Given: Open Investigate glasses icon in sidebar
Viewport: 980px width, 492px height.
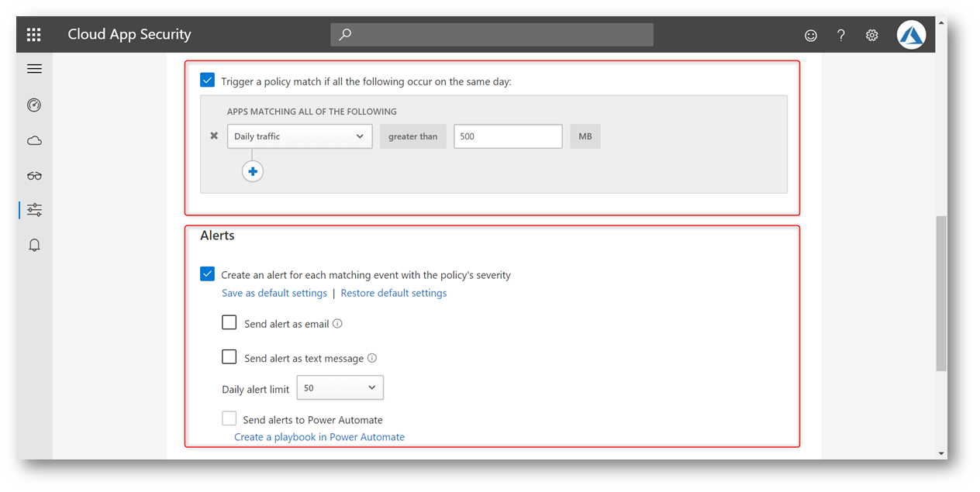Looking at the screenshot, I should [x=34, y=176].
